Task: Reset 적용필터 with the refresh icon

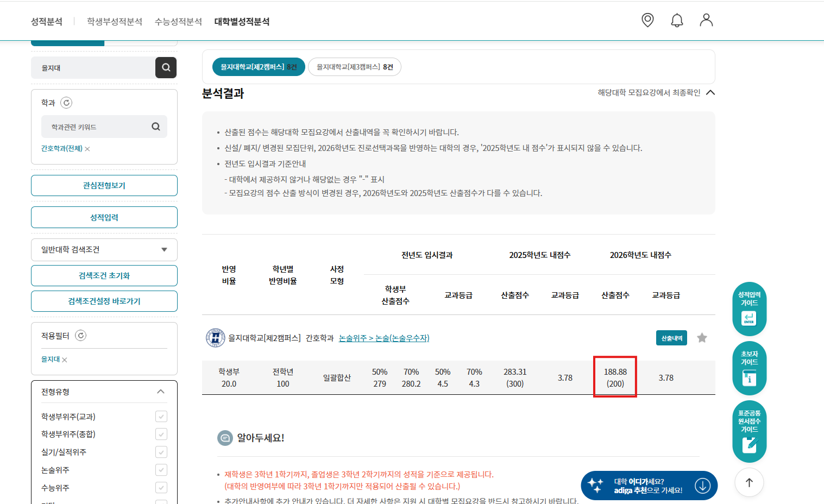Action: pyautogui.click(x=80, y=336)
